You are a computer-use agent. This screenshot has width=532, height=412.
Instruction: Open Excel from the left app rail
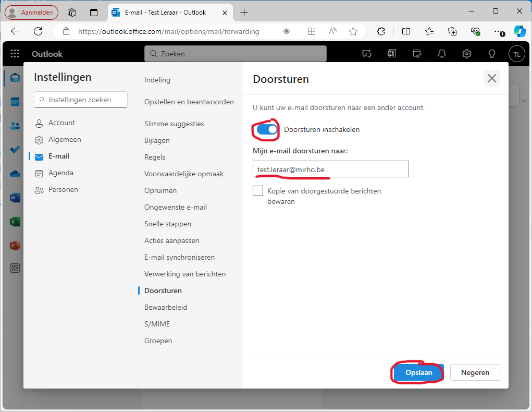point(15,222)
